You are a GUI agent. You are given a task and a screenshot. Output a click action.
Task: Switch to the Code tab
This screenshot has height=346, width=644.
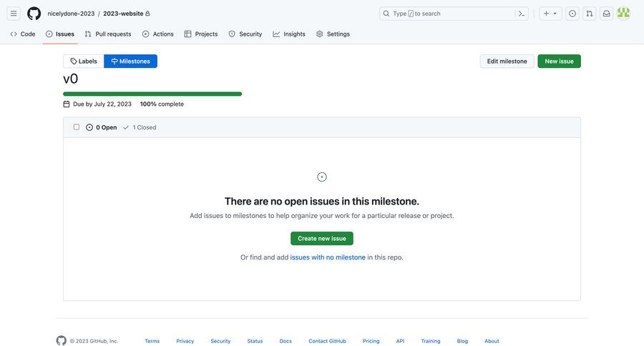point(23,34)
